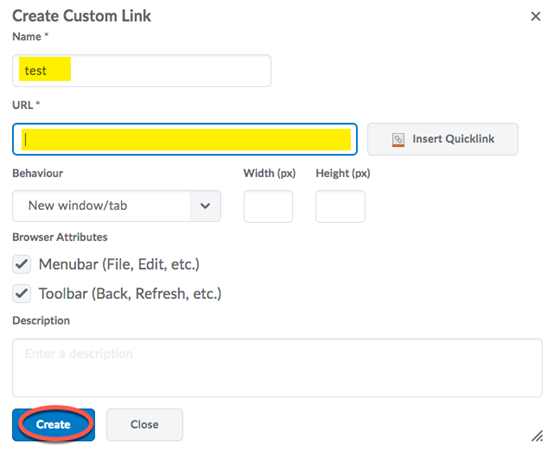Click the Insert Quicklink button text
The image size is (553, 451).
tap(453, 139)
